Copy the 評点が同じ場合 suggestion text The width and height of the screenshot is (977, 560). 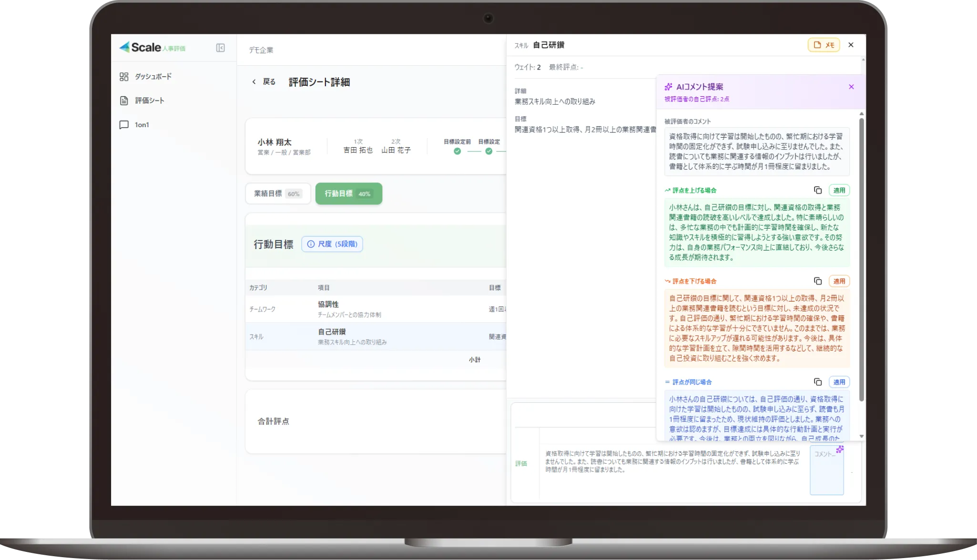818,382
